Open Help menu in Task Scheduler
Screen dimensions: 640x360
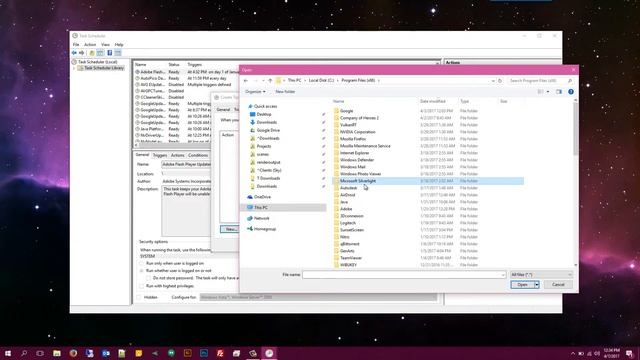tap(119, 44)
